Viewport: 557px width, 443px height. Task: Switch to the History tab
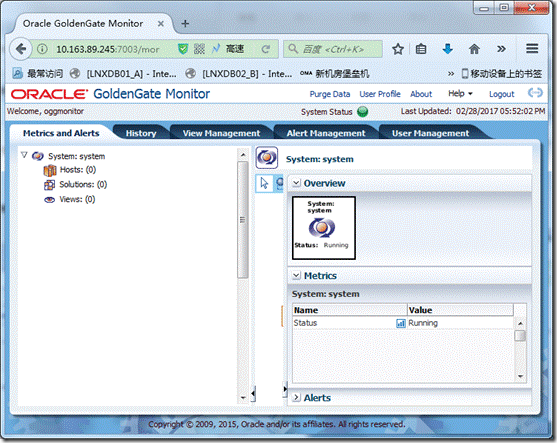pos(141,133)
